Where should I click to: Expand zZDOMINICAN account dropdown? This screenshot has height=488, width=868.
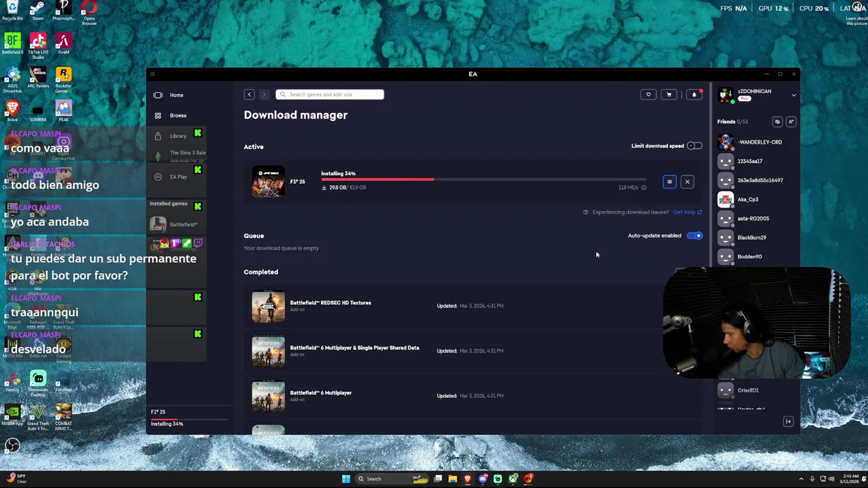pyautogui.click(x=793, y=96)
